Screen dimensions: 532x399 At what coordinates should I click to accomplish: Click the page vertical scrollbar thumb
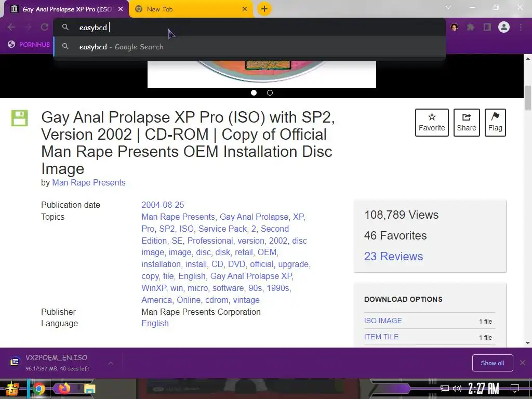[x=528, y=98]
